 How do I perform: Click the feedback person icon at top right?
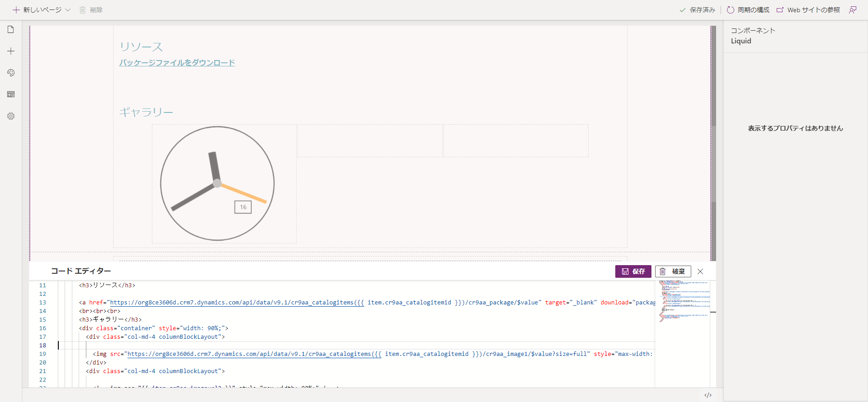(853, 10)
